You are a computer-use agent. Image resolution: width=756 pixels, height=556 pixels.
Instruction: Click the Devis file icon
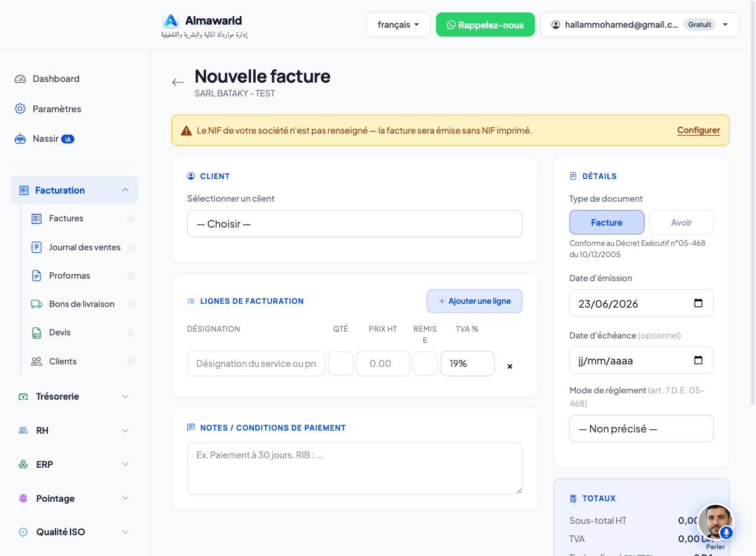point(37,332)
